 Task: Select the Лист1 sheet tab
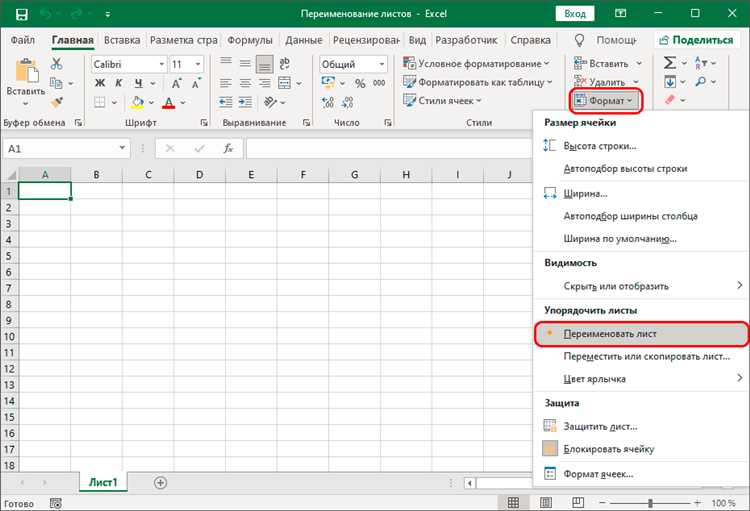103,482
